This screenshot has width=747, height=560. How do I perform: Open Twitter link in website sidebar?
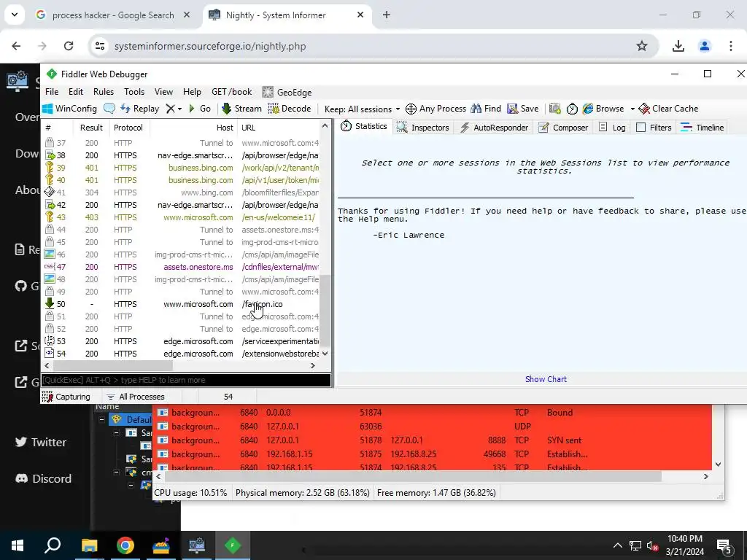(x=41, y=442)
